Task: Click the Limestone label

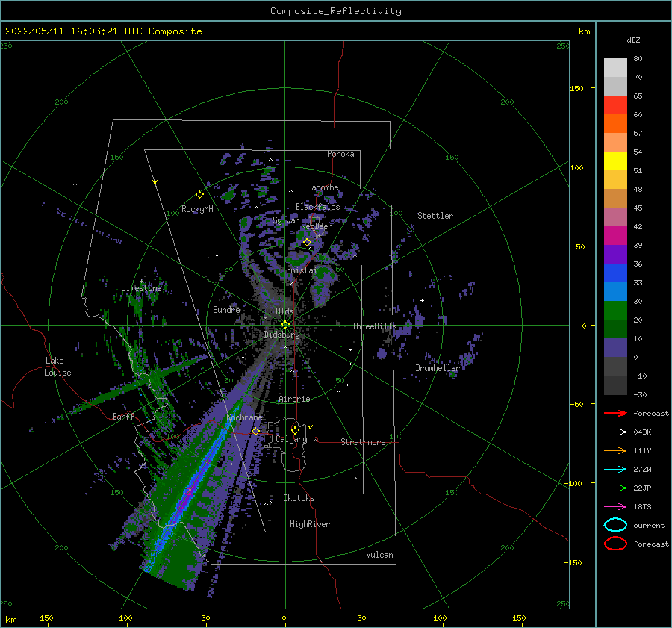Action: click(x=141, y=288)
